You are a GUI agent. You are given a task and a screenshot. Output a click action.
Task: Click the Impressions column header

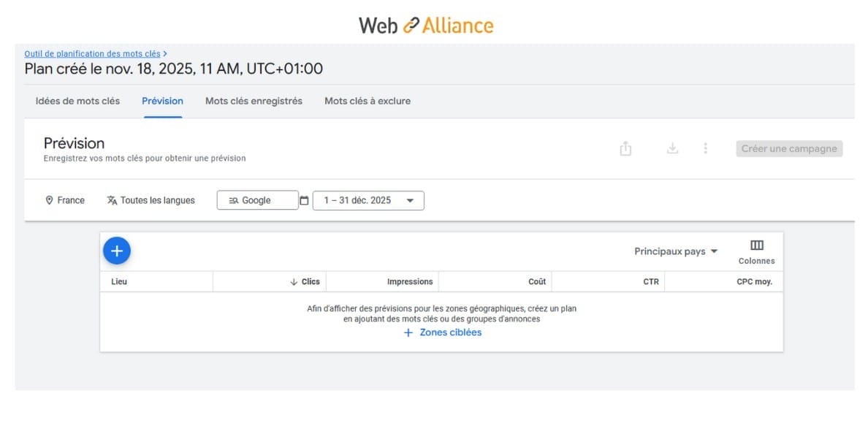coord(410,281)
